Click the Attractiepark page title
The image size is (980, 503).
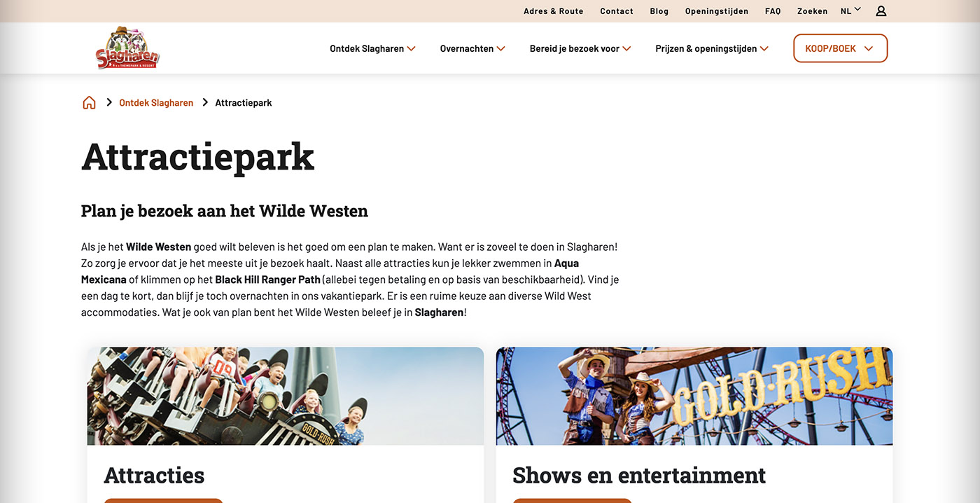tap(198, 158)
